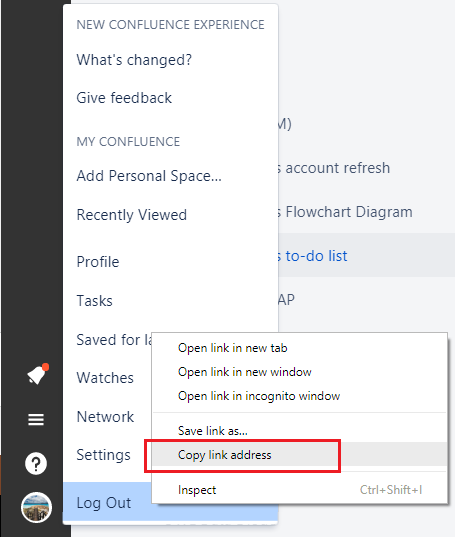Click the user profile avatar
The height and width of the screenshot is (537, 455).
tap(36, 507)
